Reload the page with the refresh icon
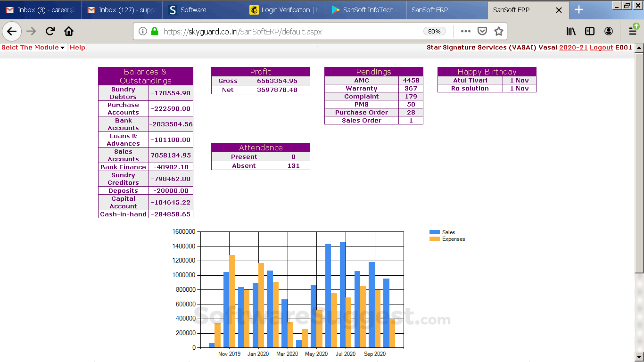The width and height of the screenshot is (644, 362). click(50, 32)
